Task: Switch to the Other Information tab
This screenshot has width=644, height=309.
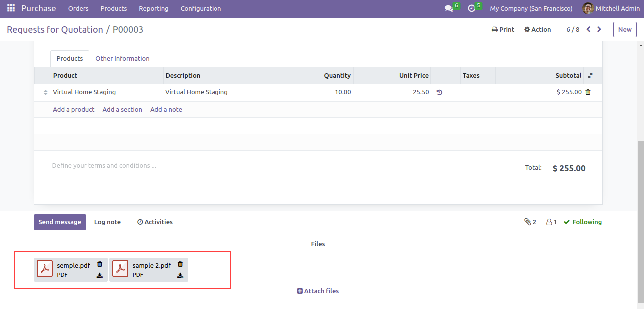Action: [122, 58]
